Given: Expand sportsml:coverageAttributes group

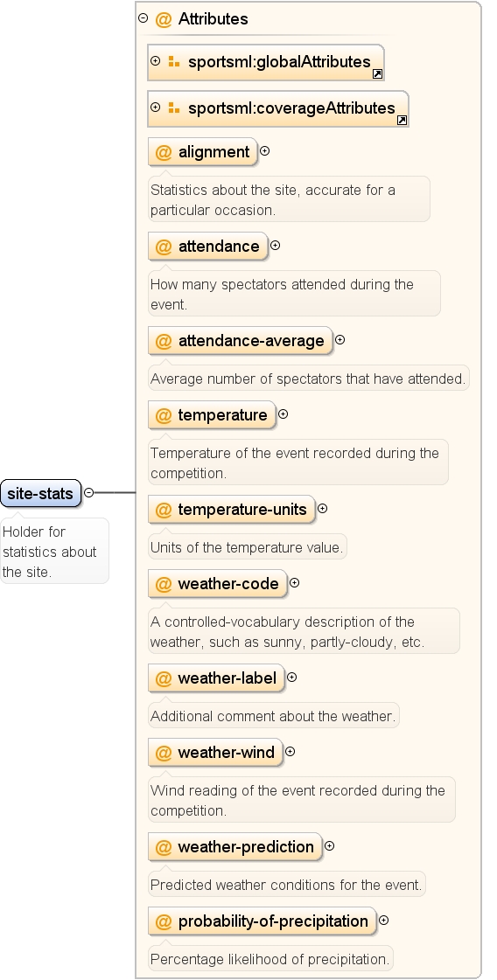Looking at the screenshot, I should pos(155,107).
